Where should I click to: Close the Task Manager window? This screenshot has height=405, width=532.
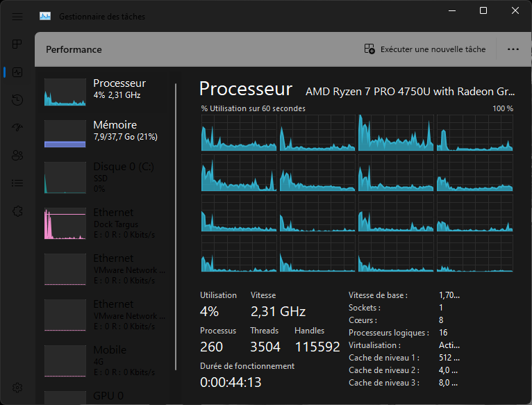coord(515,11)
